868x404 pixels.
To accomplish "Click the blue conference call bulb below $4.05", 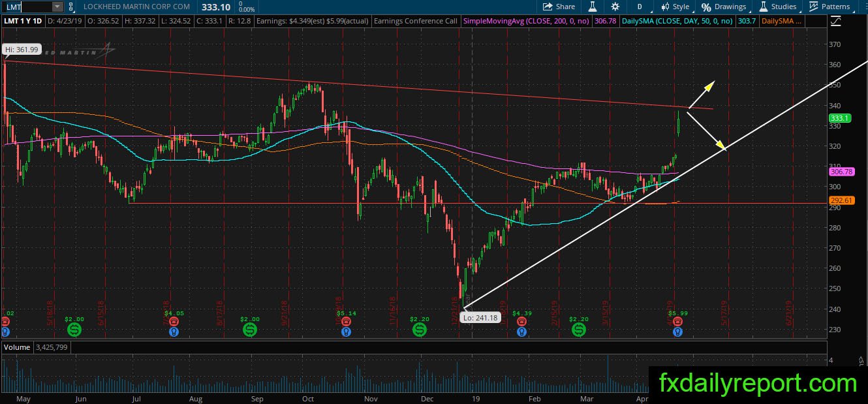I will tap(174, 332).
